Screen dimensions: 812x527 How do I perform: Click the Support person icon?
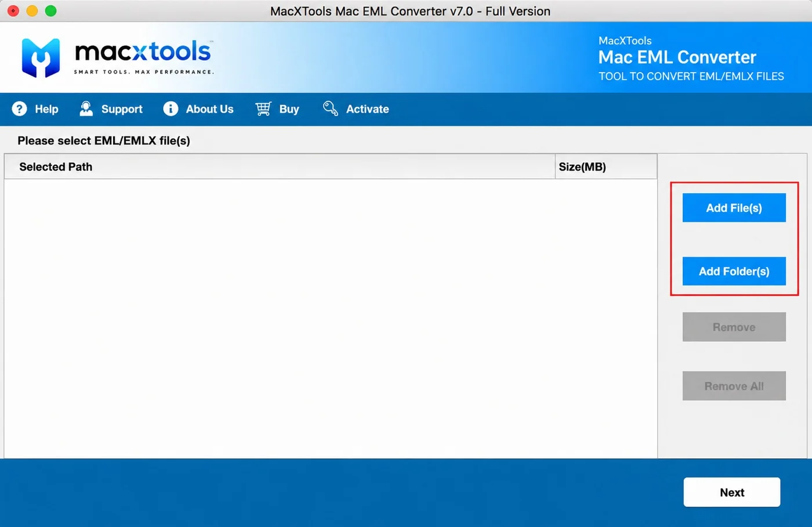(86, 109)
